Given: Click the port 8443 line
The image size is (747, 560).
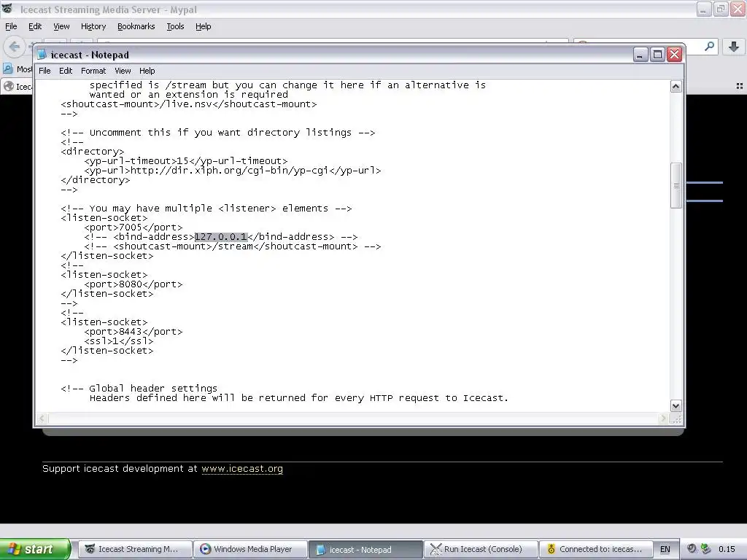Looking at the screenshot, I should 133,332.
